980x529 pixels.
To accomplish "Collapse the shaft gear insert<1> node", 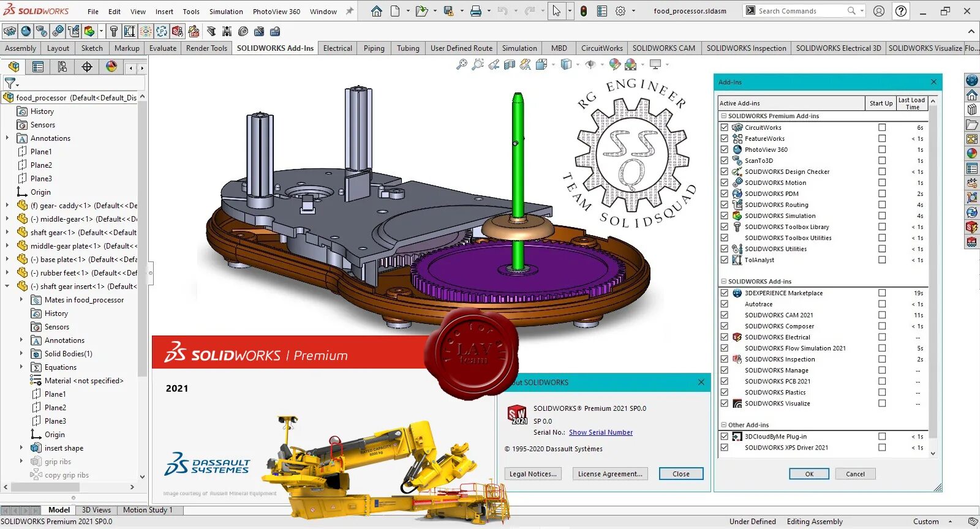I will click(x=7, y=287).
